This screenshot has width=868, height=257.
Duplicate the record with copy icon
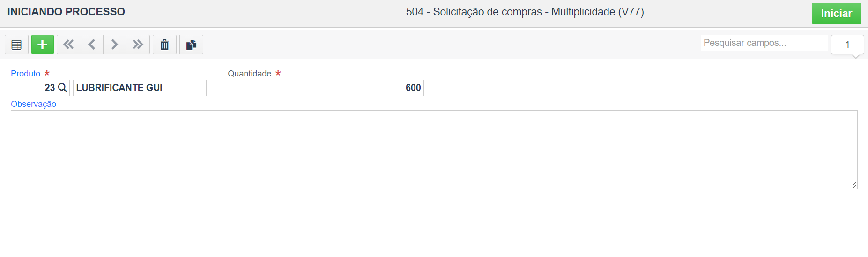(191, 45)
